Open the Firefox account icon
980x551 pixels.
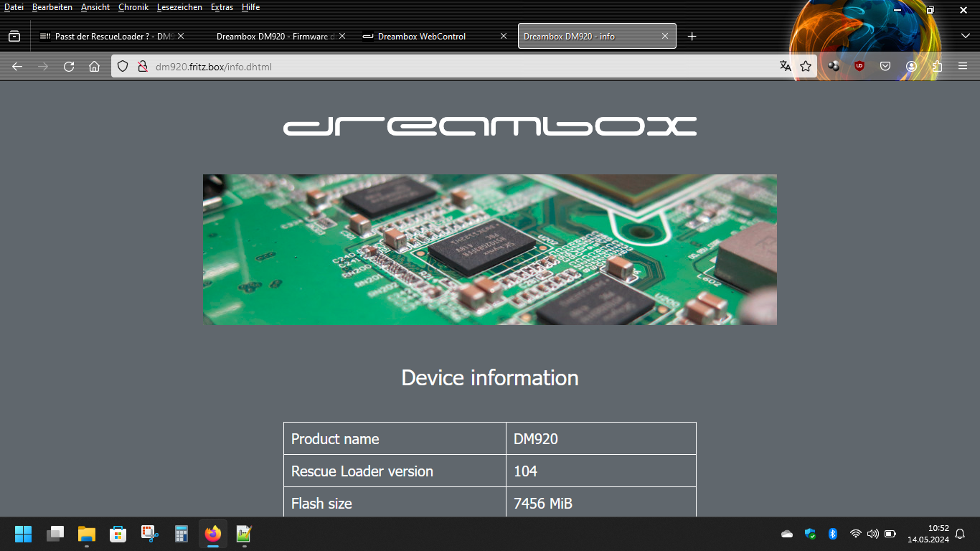tap(911, 66)
